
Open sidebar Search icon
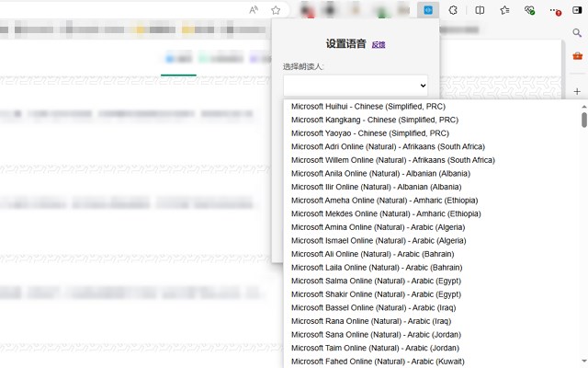click(x=577, y=33)
